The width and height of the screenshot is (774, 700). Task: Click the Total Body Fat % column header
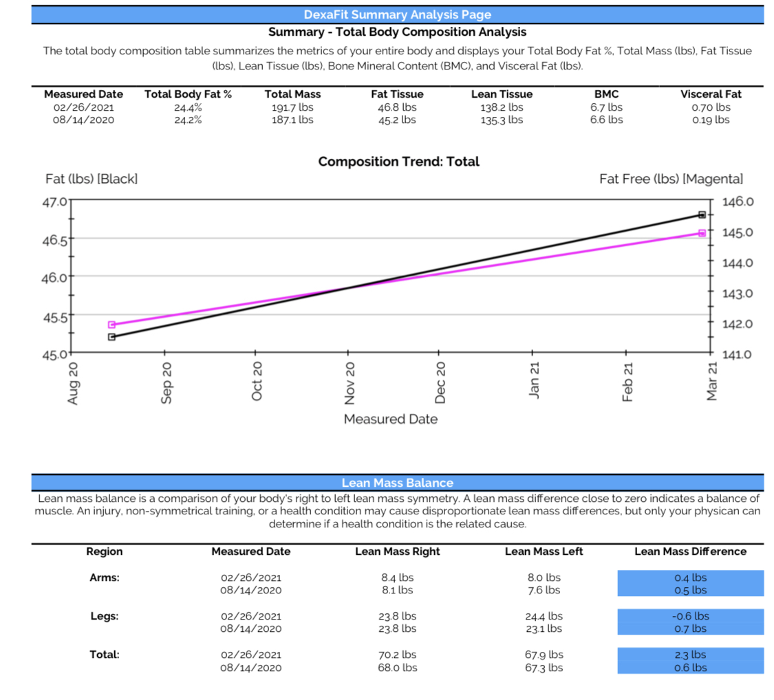(188, 94)
